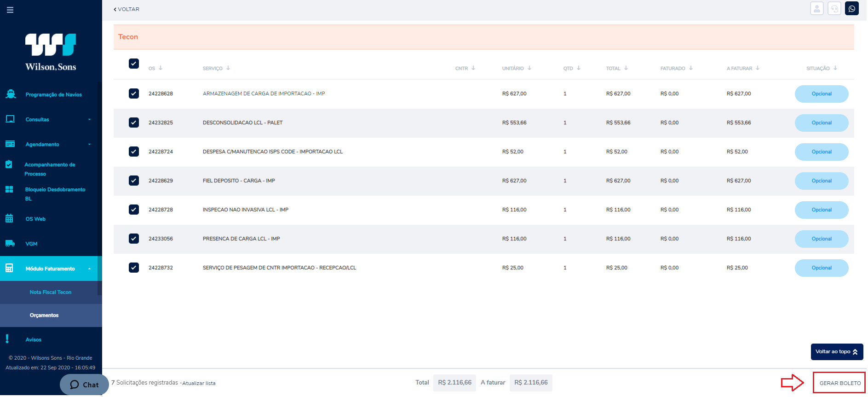Sort by Situação column arrow

(835, 68)
